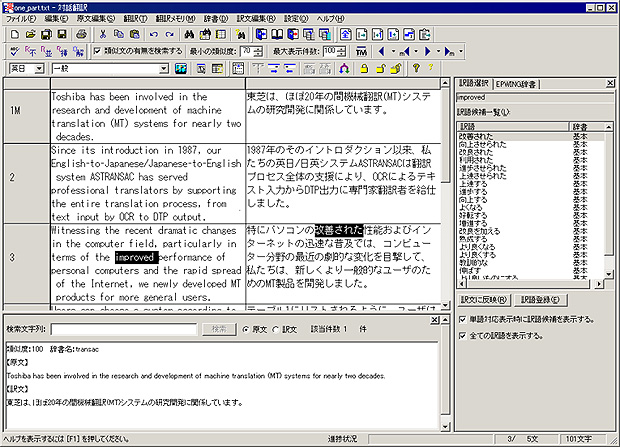Go to next sentence with right triangle

coord(427,51)
